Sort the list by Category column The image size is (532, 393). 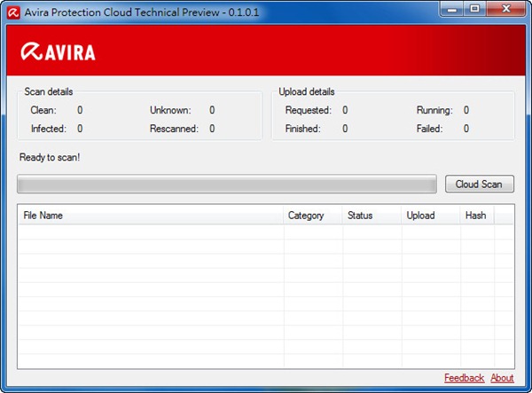pos(313,216)
